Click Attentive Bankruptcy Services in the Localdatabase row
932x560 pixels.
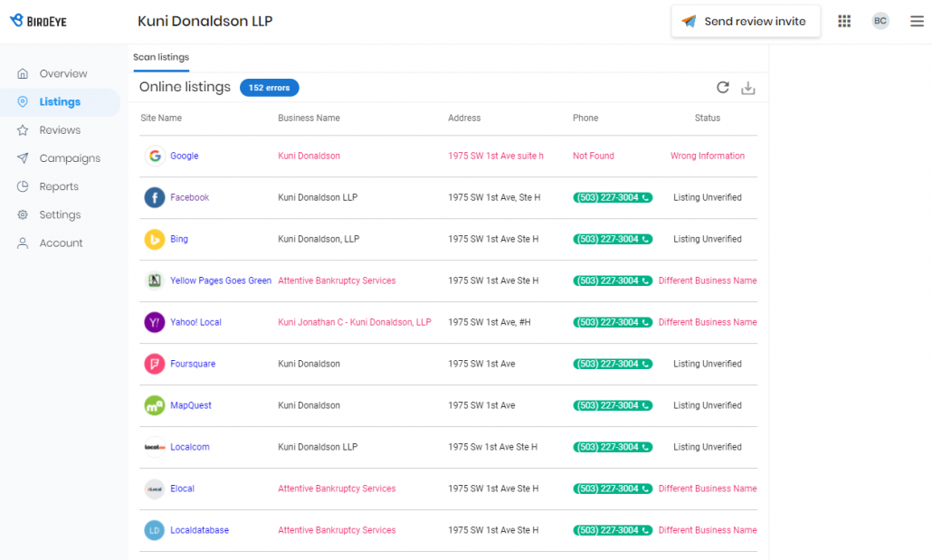click(x=337, y=530)
